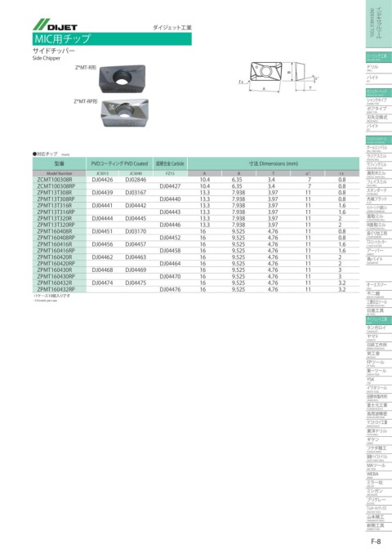The width and height of the screenshot is (392, 553).
Task: Click the MIC用チップ title banner
Action: point(112,38)
